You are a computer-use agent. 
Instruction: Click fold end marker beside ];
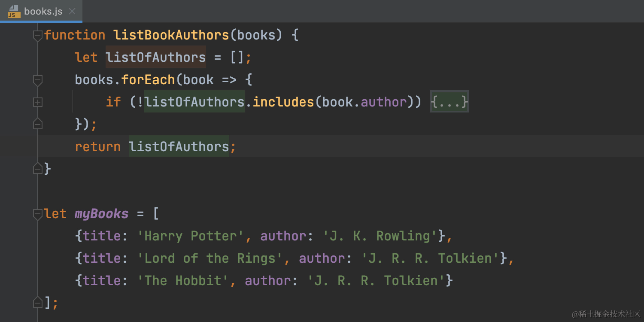[x=38, y=302]
